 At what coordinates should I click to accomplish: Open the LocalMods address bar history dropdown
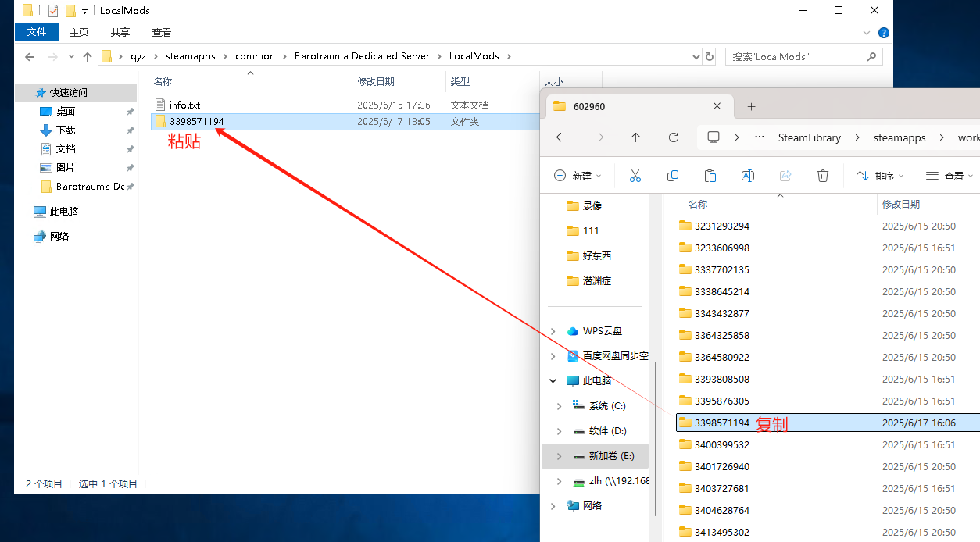point(696,57)
